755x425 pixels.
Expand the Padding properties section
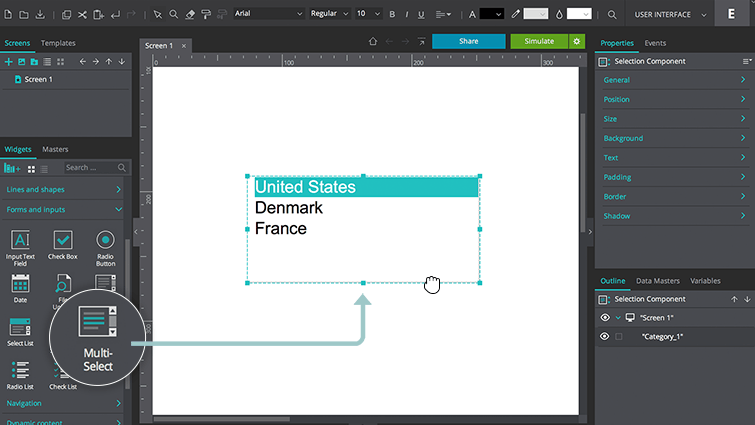(674, 177)
